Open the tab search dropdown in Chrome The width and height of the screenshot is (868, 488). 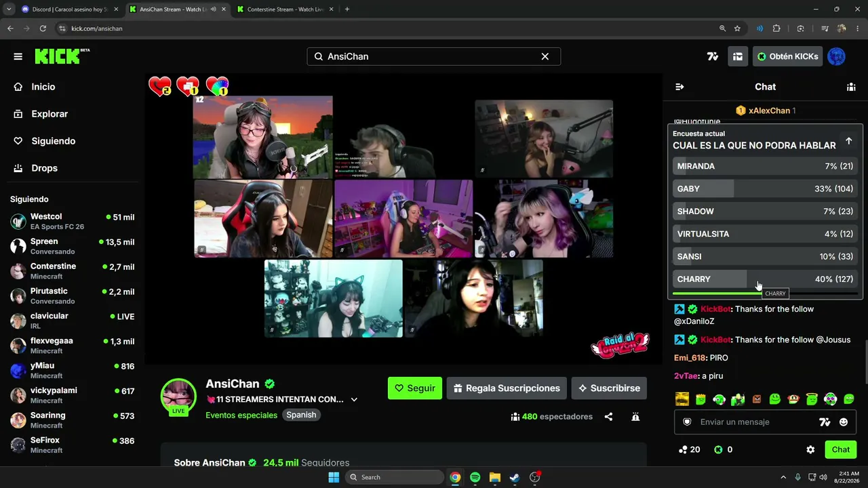[x=9, y=9]
